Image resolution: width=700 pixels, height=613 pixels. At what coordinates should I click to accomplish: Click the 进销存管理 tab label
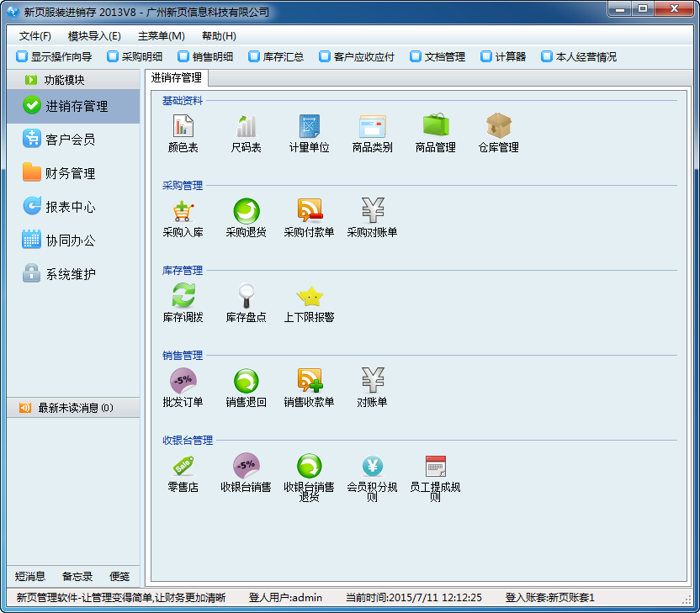click(x=177, y=78)
